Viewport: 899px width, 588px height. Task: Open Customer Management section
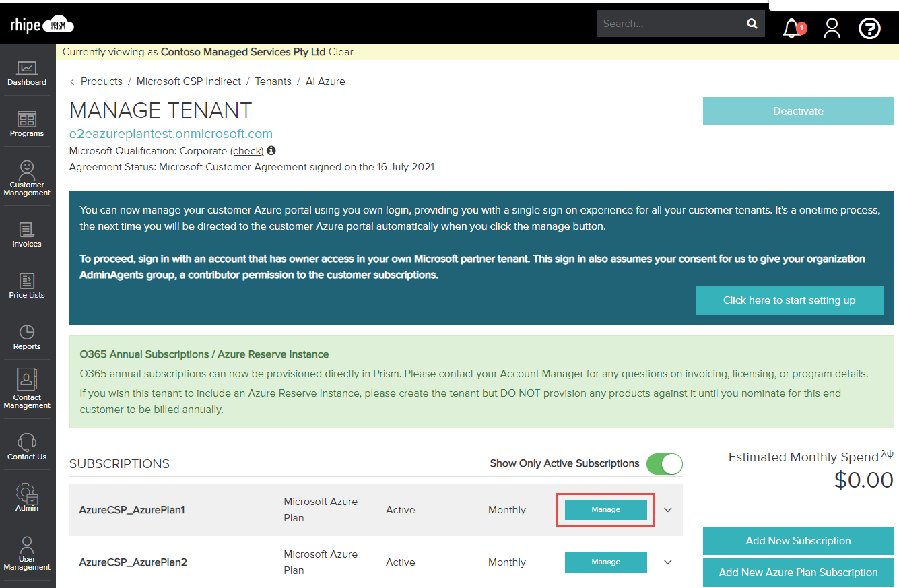click(x=27, y=178)
